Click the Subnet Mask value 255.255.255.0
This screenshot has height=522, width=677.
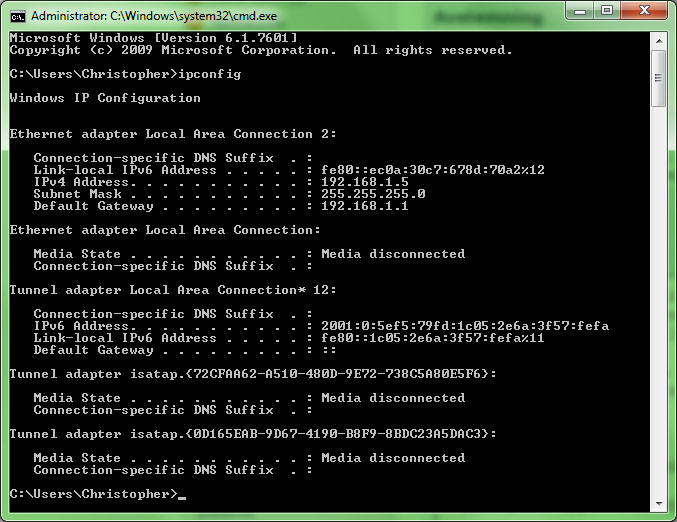point(373,194)
